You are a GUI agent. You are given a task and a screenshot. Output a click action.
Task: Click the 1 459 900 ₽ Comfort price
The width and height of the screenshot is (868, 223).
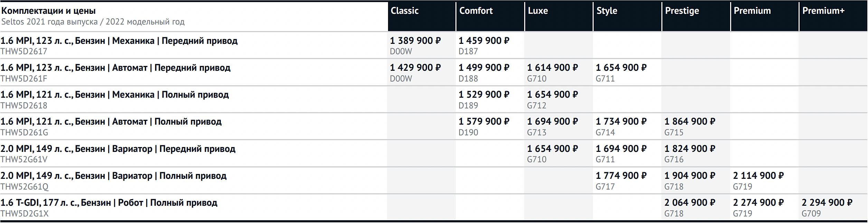click(x=484, y=41)
